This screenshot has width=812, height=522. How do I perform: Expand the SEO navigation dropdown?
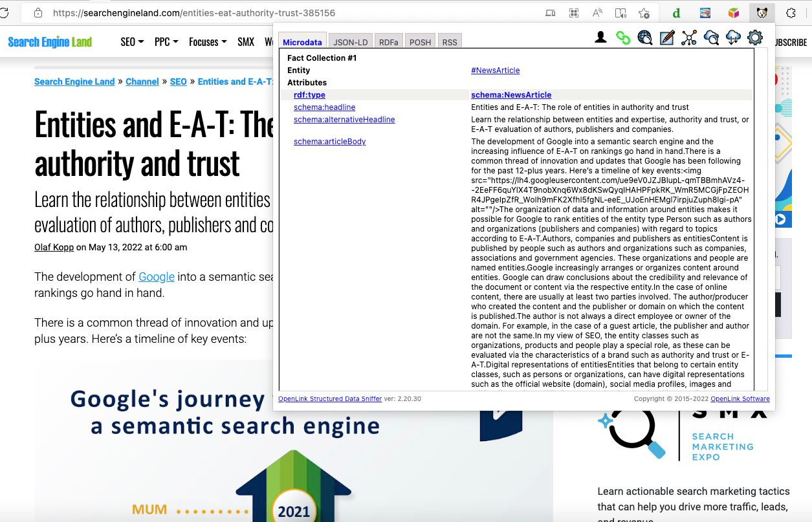point(132,42)
